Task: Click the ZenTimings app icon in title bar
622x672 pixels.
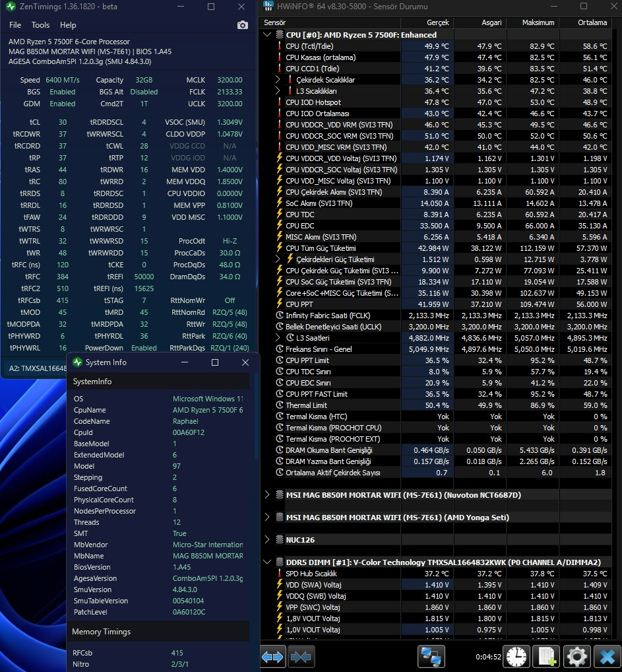Action: pyautogui.click(x=11, y=7)
